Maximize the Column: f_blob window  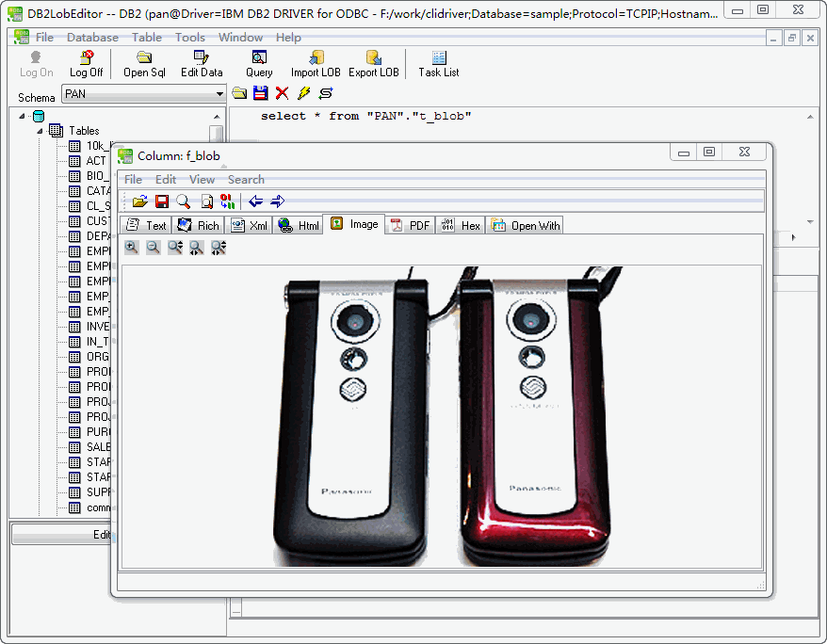click(x=709, y=152)
